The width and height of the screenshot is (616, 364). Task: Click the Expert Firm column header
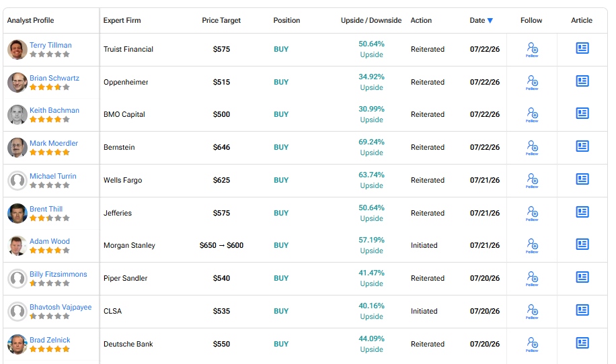click(122, 20)
